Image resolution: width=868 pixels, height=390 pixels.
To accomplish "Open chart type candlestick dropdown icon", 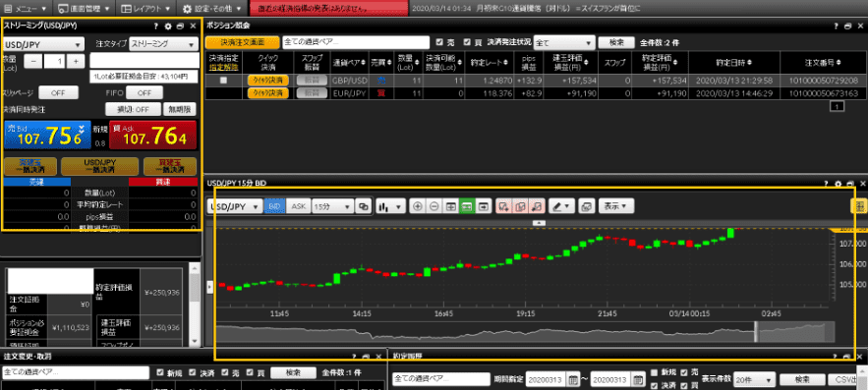I will 390,205.
